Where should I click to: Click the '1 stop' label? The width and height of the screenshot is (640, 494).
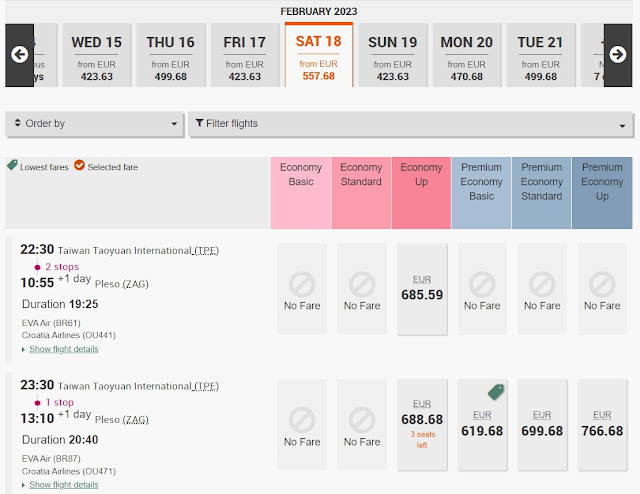tap(60, 402)
